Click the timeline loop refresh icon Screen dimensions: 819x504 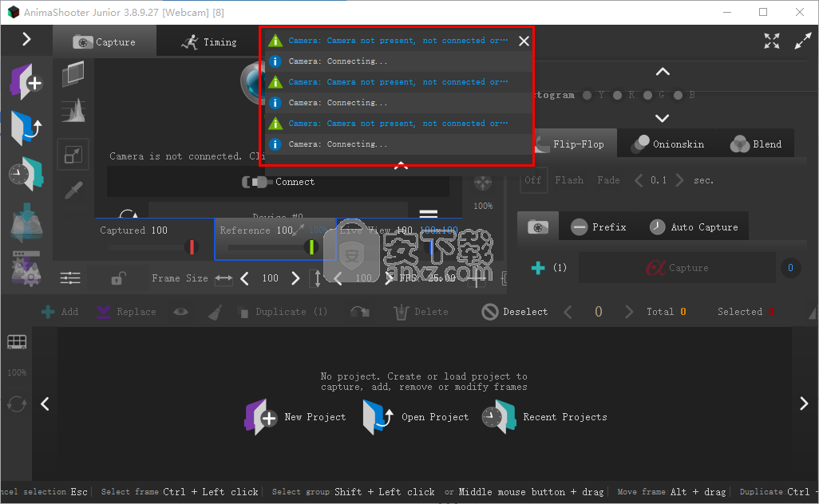click(17, 404)
